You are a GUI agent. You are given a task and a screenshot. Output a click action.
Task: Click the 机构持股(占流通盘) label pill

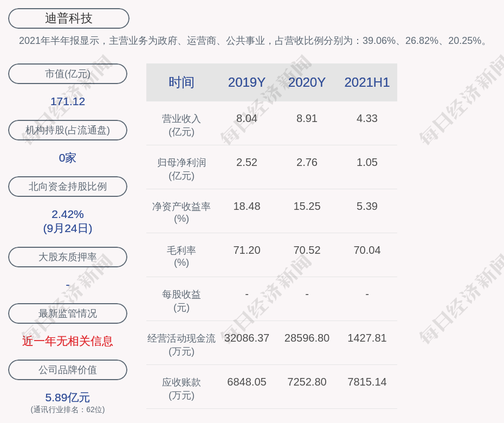(68, 130)
